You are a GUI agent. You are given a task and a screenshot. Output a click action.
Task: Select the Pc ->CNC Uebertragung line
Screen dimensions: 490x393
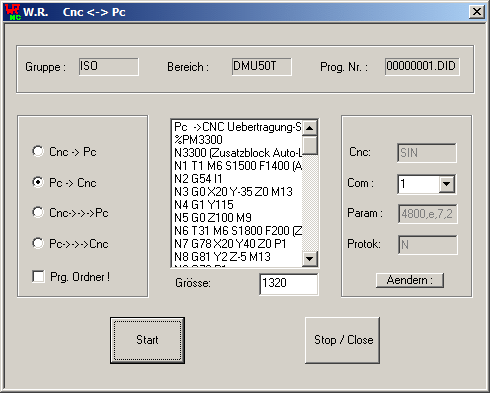click(x=237, y=127)
